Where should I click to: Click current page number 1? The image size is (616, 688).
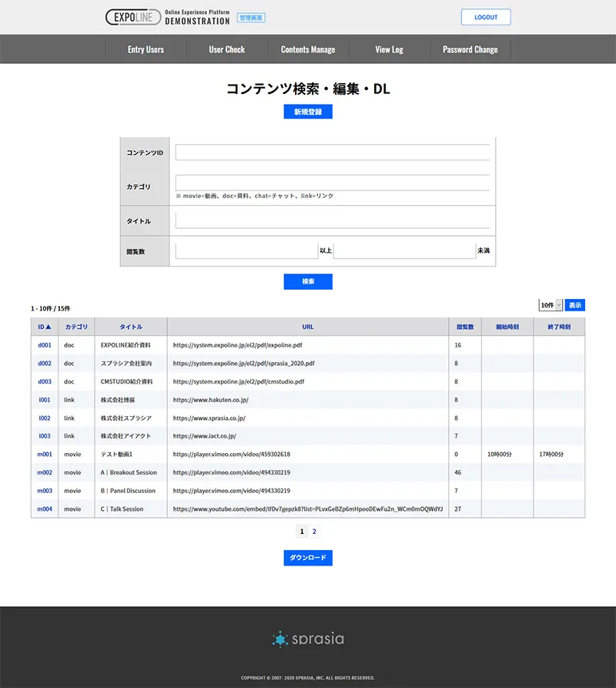pos(302,532)
